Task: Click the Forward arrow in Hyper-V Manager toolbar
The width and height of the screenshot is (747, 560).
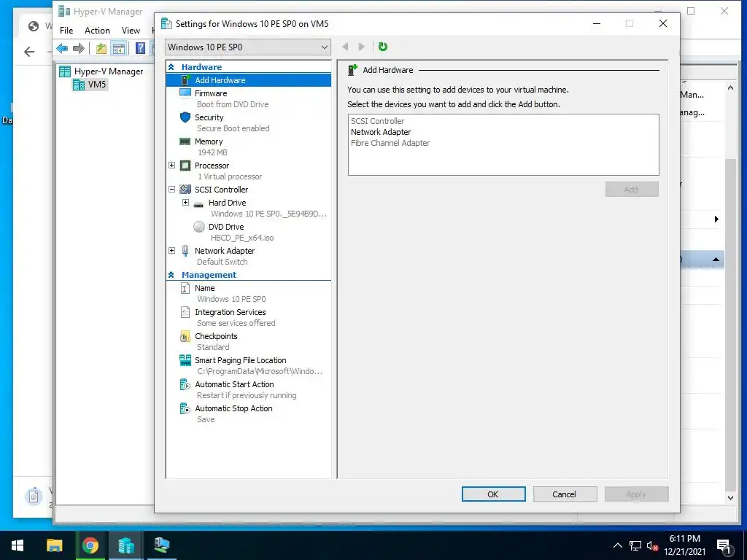Action: pyautogui.click(x=79, y=48)
